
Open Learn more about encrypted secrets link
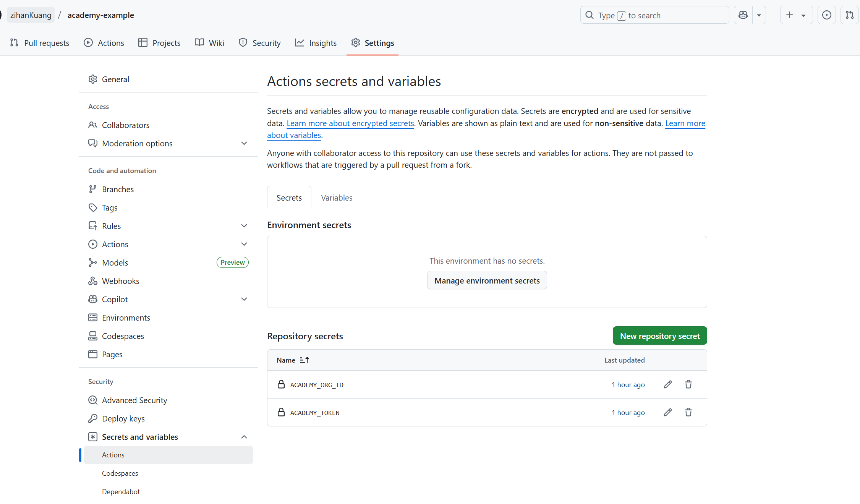pos(350,123)
